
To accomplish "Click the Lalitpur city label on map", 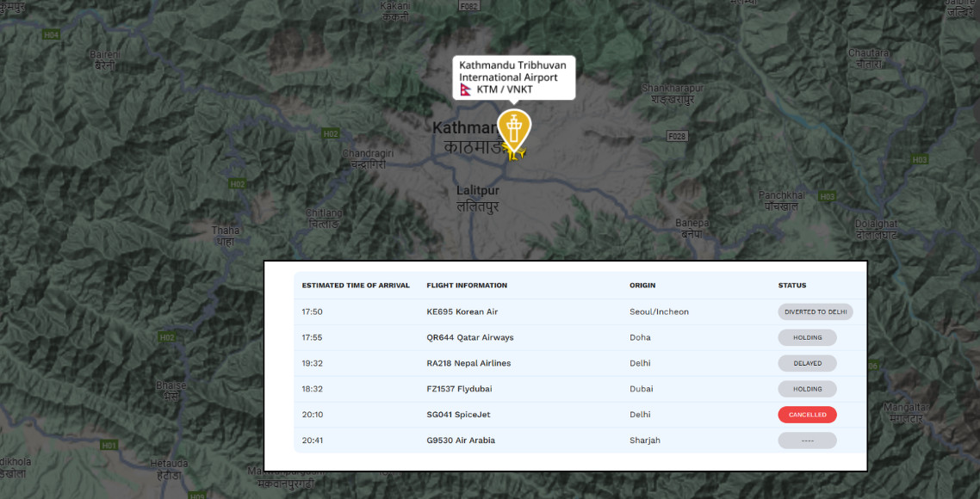I will [478, 191].
